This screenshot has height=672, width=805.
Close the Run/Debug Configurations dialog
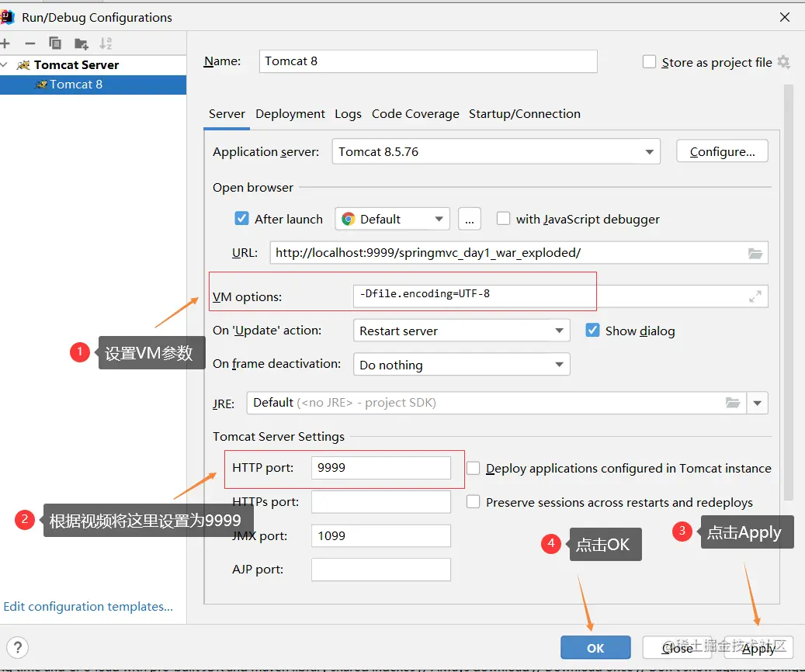[785, 17]
